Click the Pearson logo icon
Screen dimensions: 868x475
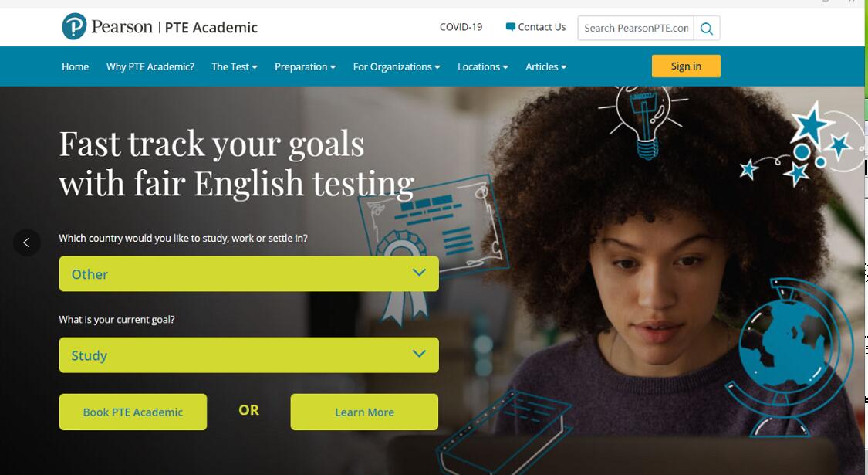(74, 26)
